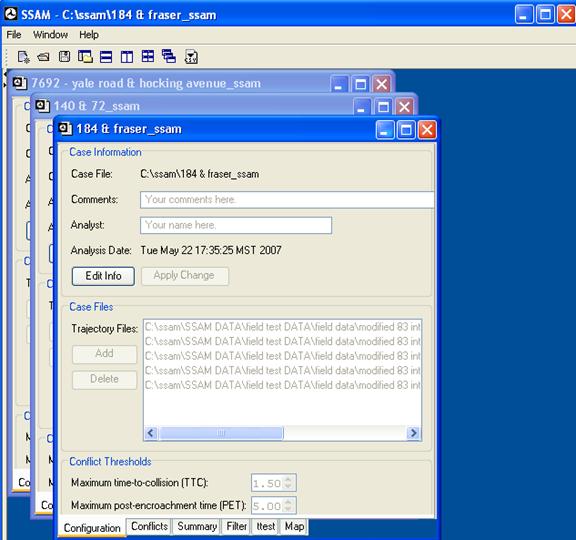The image size is (576, 540).
Task: Select the third trajectory file entry
Action: pos(282,356)
